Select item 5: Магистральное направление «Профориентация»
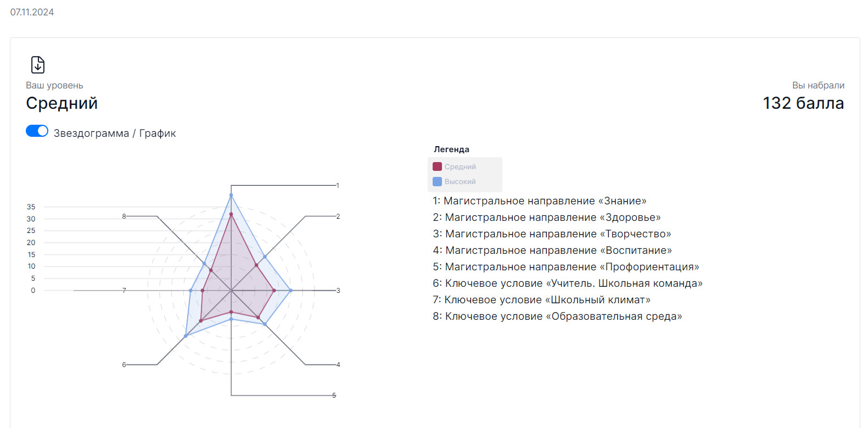Image resolution: width=868 pixels, height=428 pixels. (x=566, y=267)
